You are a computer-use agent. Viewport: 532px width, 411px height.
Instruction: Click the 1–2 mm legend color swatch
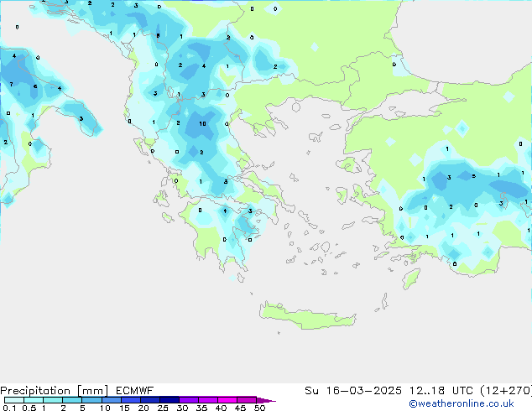tap(53, 400)
